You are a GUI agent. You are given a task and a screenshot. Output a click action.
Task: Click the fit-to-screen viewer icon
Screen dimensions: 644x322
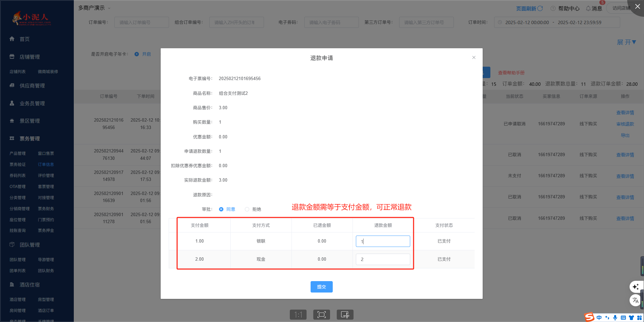point(321,315)
